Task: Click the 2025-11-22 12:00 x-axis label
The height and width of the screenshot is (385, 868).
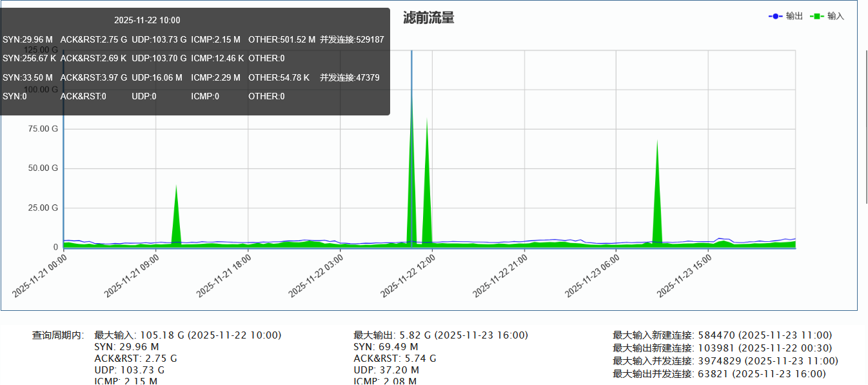Action: (x=408, y=275)
